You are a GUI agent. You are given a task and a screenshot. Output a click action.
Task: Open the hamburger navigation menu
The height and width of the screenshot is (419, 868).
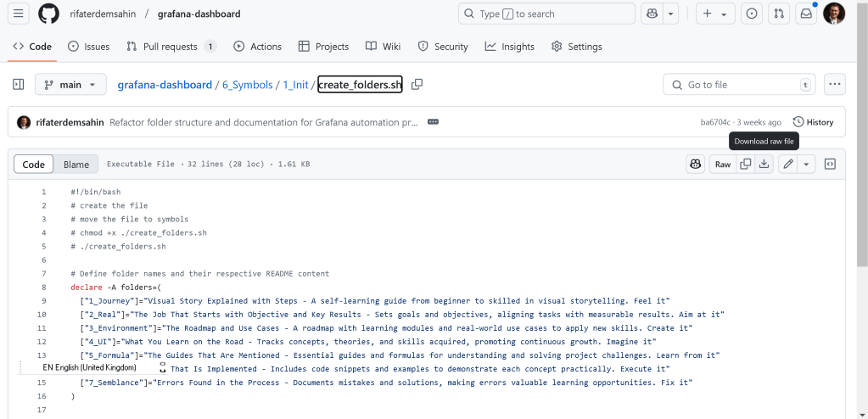[19, 14]
